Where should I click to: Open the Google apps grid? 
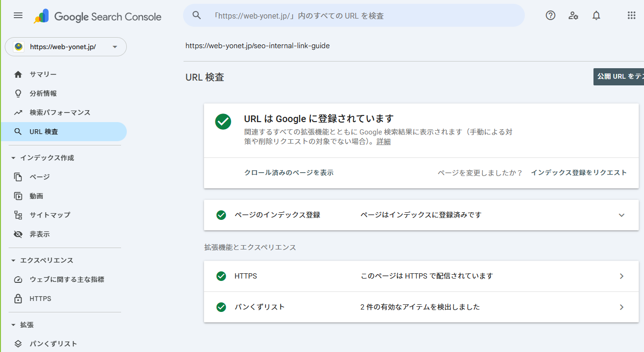point(632,16)
